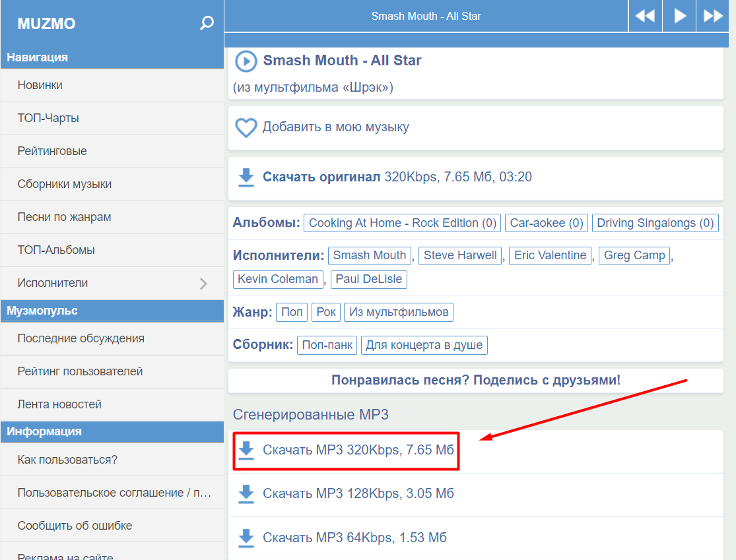Play Smash Mouth - All Star circle icon
Image resolution: width=736 pixels, height=560 pixels.
(246, 61)
